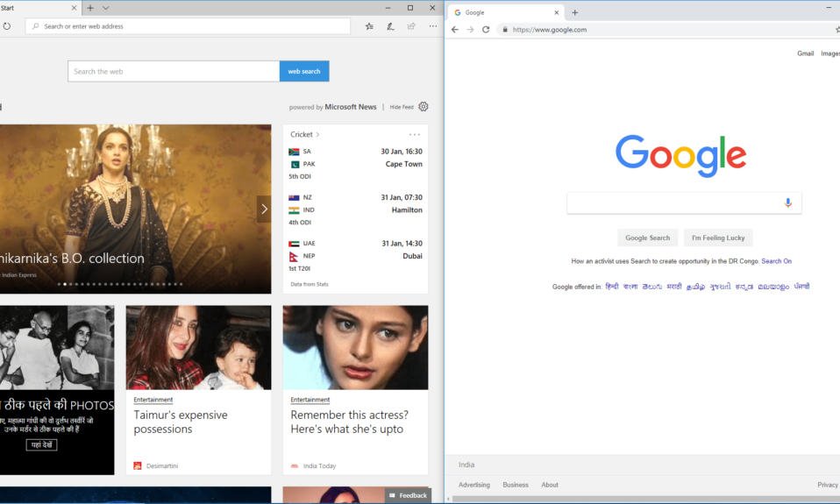Open a new tab in Chrome
Image resolution: width=840 pixels, height=504 pixels.
575,12
